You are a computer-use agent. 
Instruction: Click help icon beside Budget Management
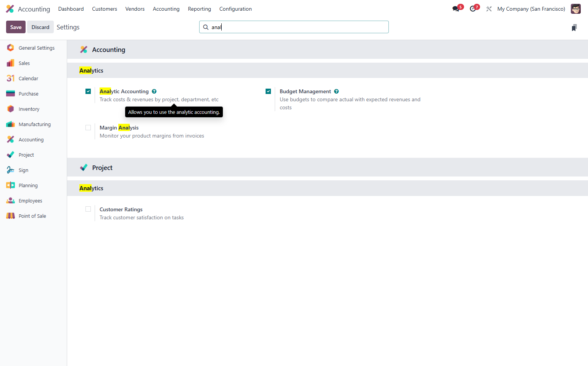(x=337, y=91)
